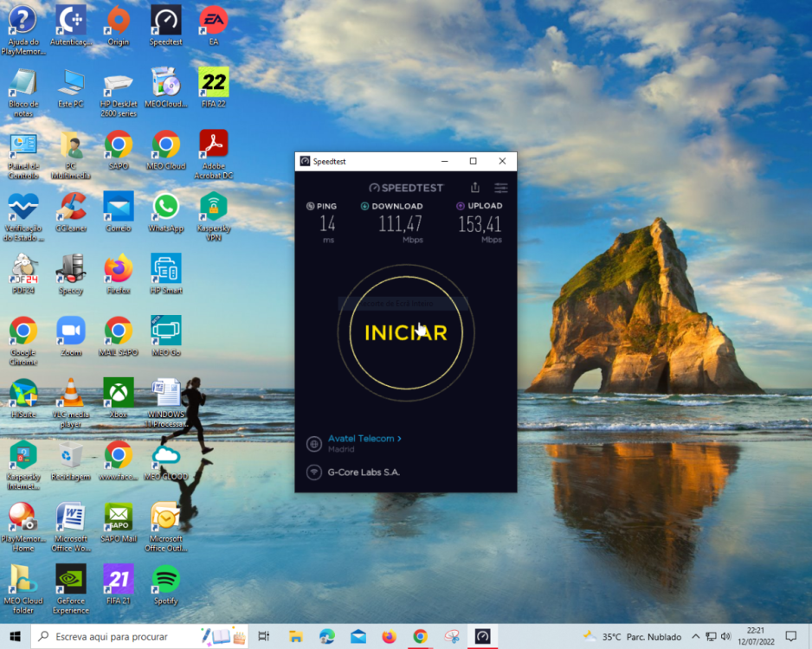Select the HP Smart desktop icon
Screen dimensions: 812x649
[165, 274]
